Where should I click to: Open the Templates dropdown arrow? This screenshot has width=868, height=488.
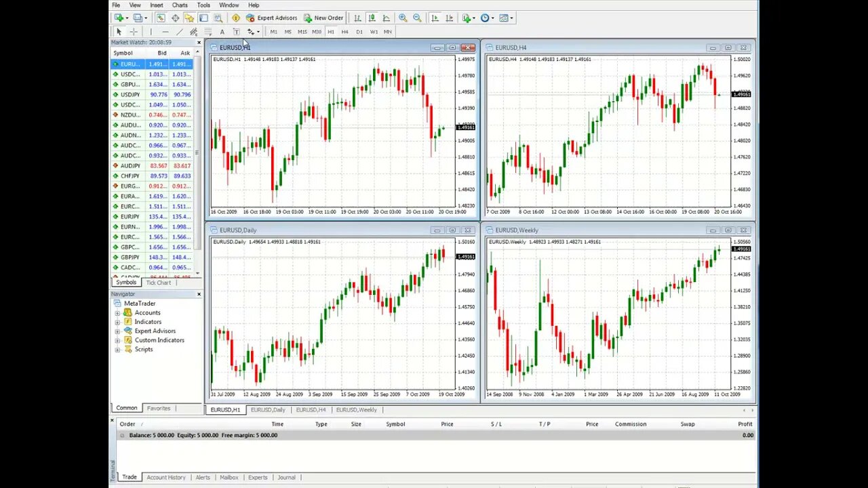point(512,18)
